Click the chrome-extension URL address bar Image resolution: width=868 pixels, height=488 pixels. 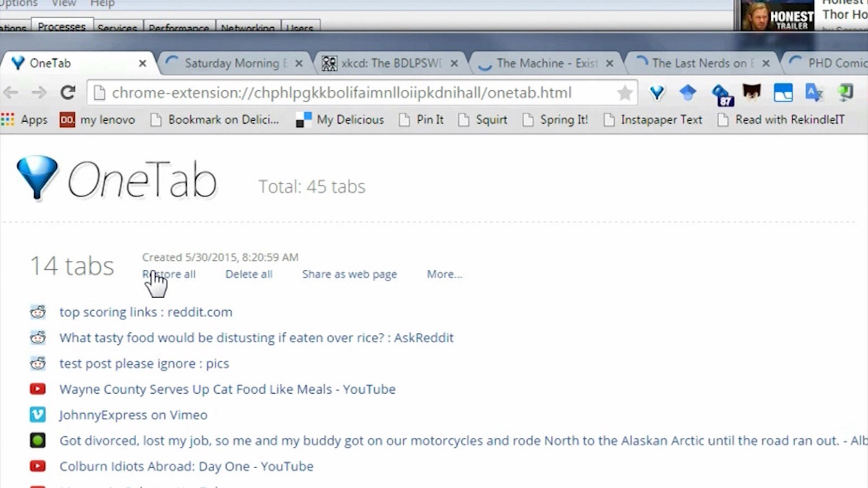coord(342,93)
